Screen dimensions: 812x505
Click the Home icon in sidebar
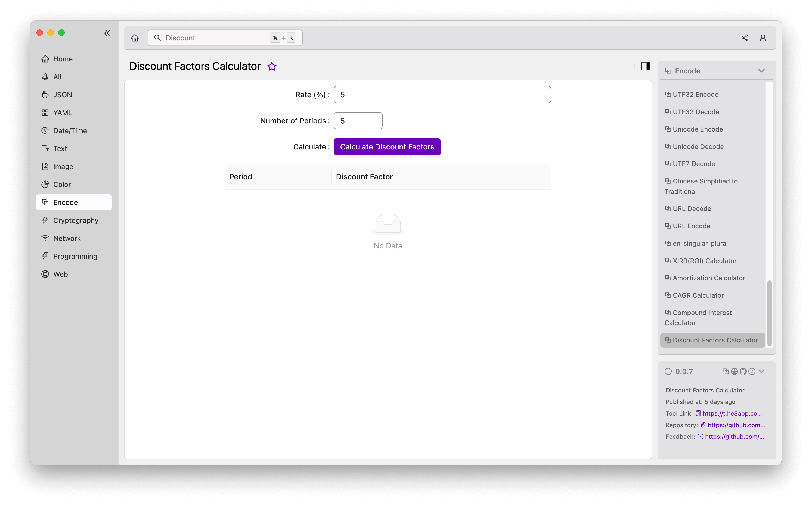(45, 59)
